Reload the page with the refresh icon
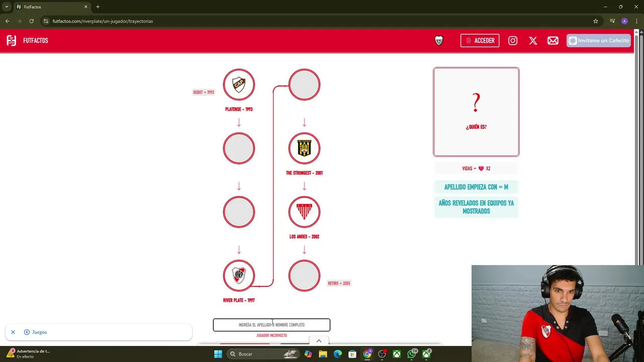 pos(31,21)
